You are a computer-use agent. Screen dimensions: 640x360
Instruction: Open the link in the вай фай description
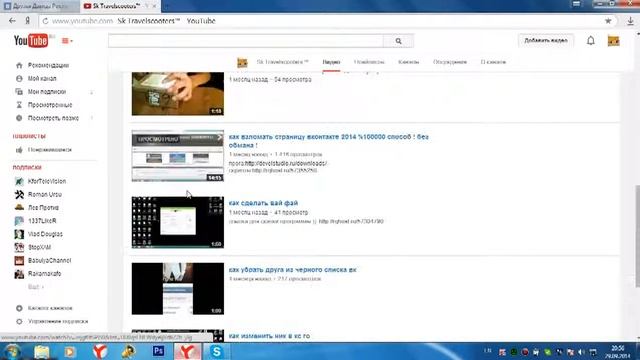tap(351, 221)
